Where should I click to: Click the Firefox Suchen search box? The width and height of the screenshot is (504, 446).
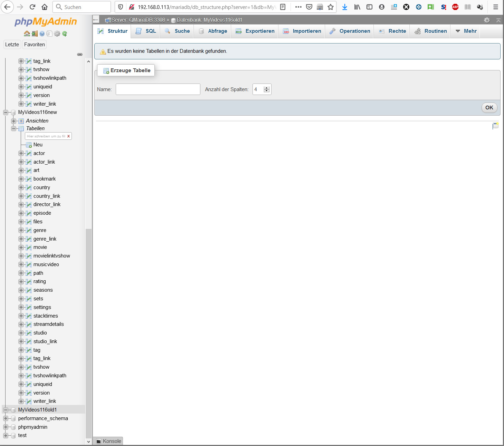click(82, 7)
